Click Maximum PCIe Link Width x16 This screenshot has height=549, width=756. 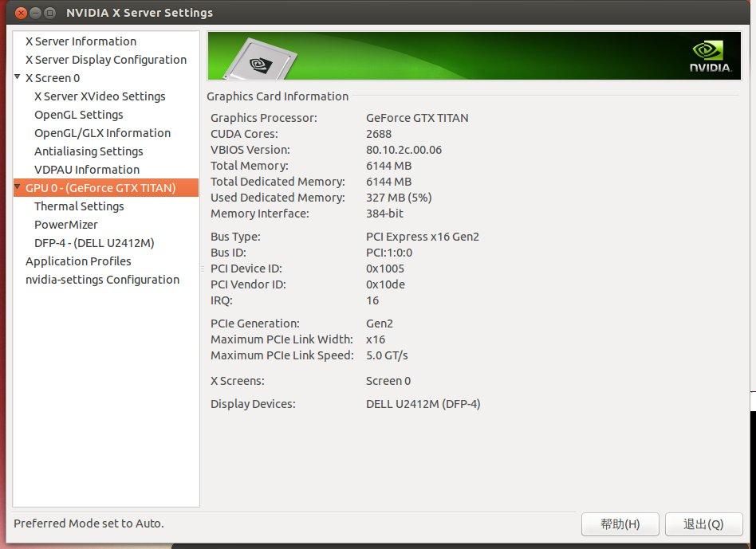(375, 339)
